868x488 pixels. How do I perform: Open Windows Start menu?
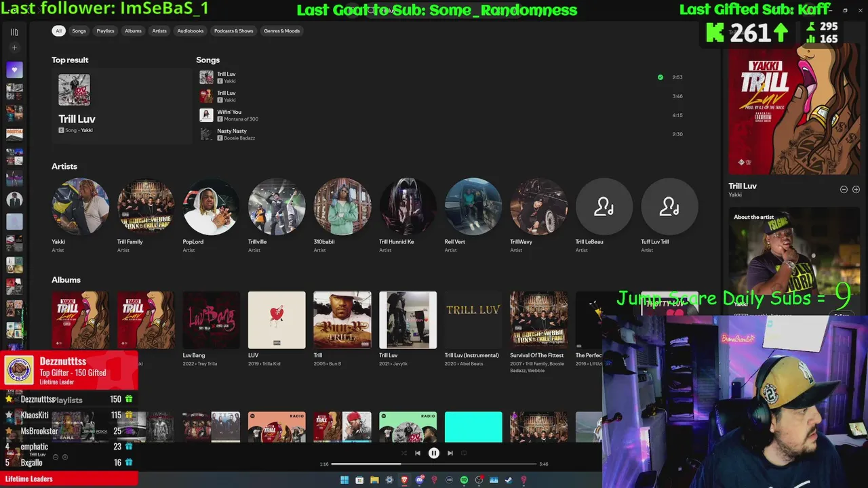pos(344,480)
